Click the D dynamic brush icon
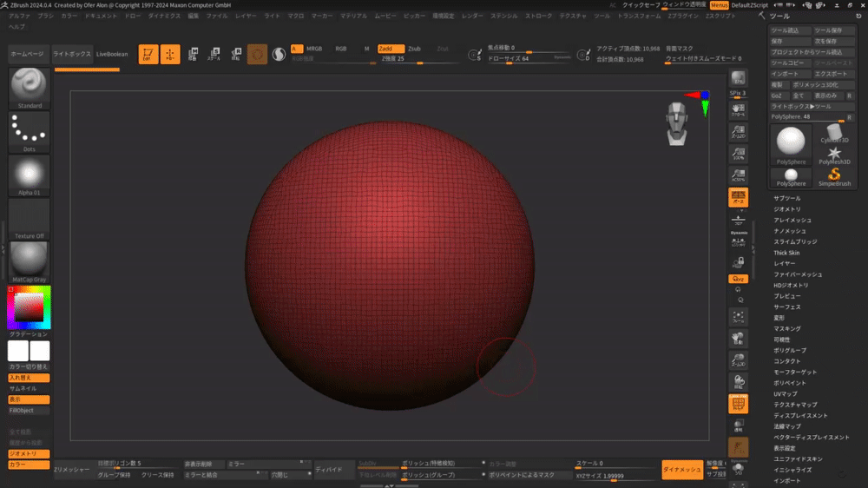This screenshot has width=868, height=488. coord(583,55)
